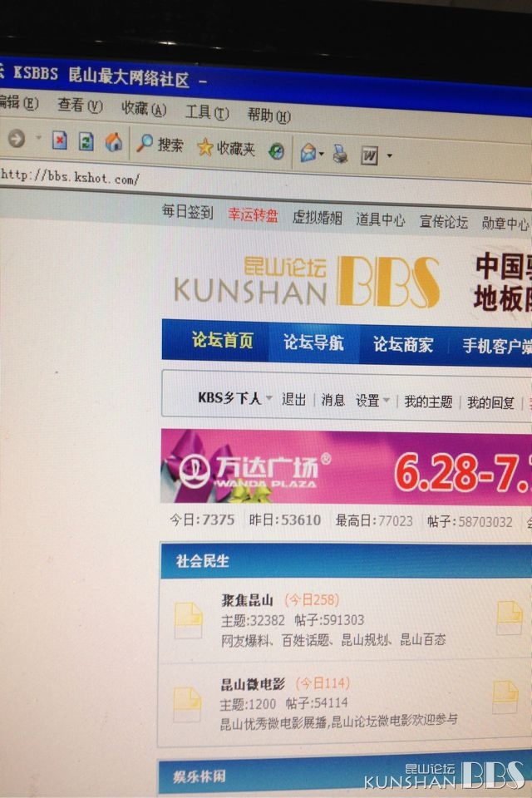The width and height of the screenshot is (532, 798).
Task: Click the Refresh page icon
Action: pyautogui.click(x=86, y=141)
